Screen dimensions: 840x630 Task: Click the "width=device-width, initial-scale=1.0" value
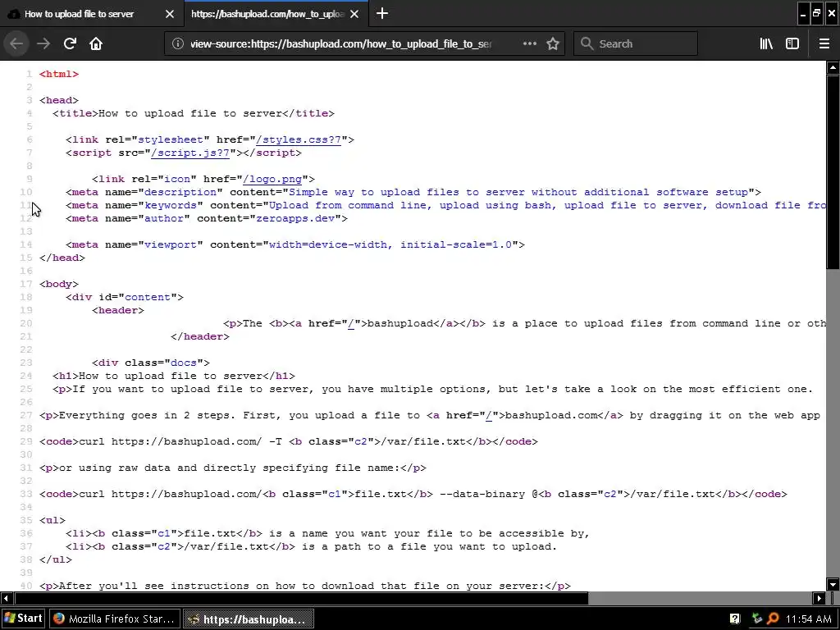coord(390,244)
